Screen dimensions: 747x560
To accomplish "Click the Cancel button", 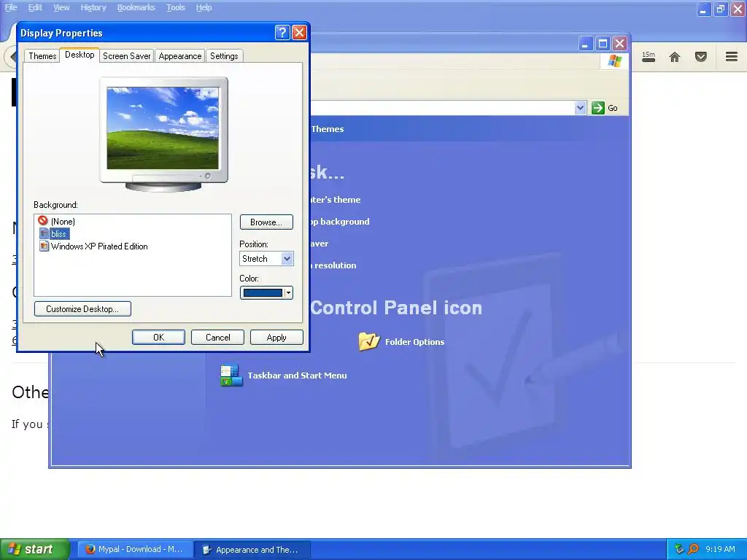I will (217, 337).
